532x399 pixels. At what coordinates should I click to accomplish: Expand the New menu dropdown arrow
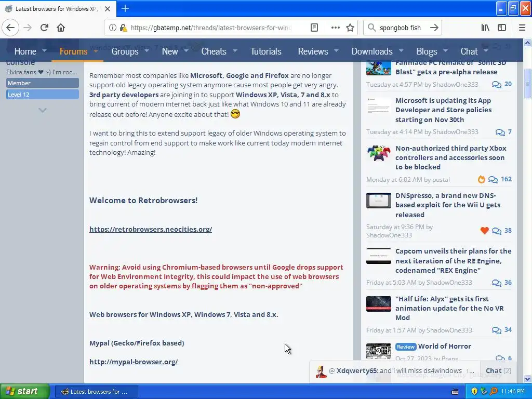[x=187, y=51]
